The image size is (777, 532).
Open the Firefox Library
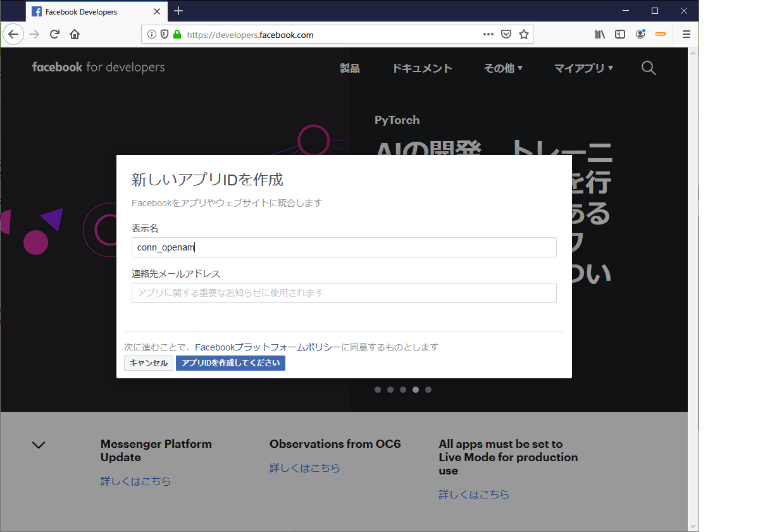599,34
